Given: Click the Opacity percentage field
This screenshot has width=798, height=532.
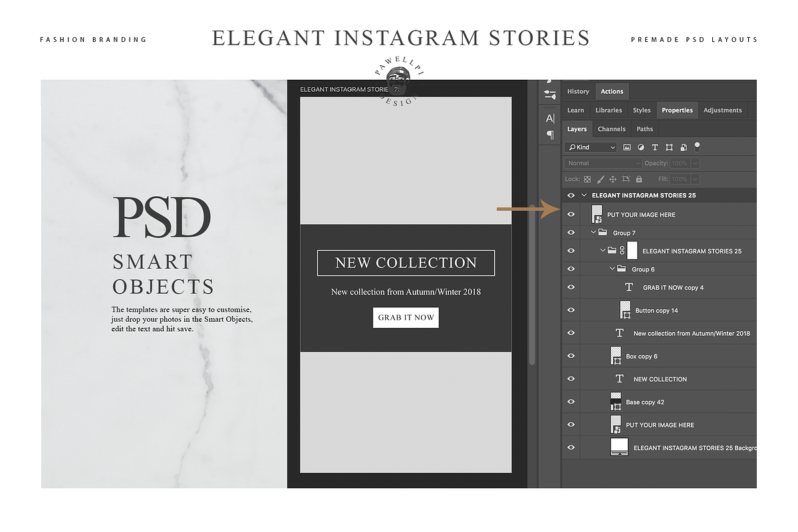Looking at the screenshot, I should point(680,163).
